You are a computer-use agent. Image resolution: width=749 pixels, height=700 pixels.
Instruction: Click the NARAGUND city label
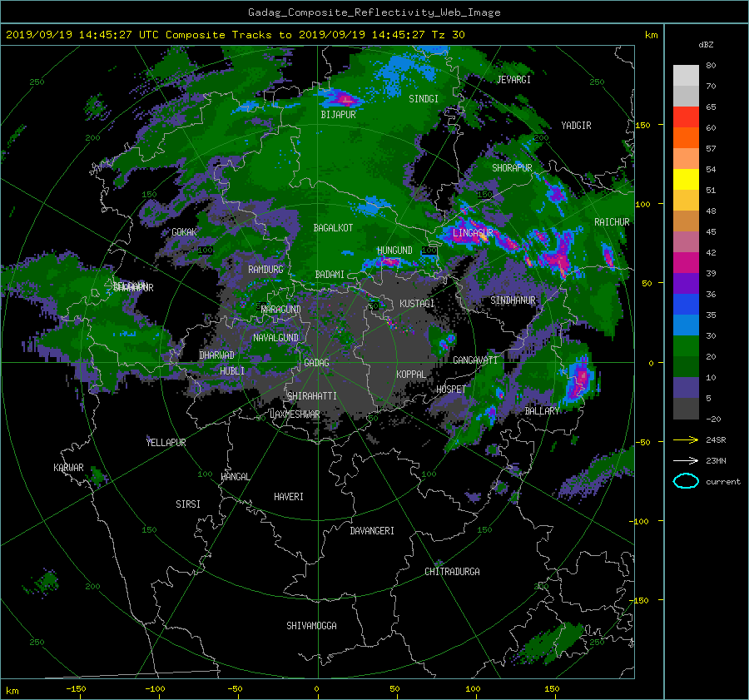[x=281, y=310]
